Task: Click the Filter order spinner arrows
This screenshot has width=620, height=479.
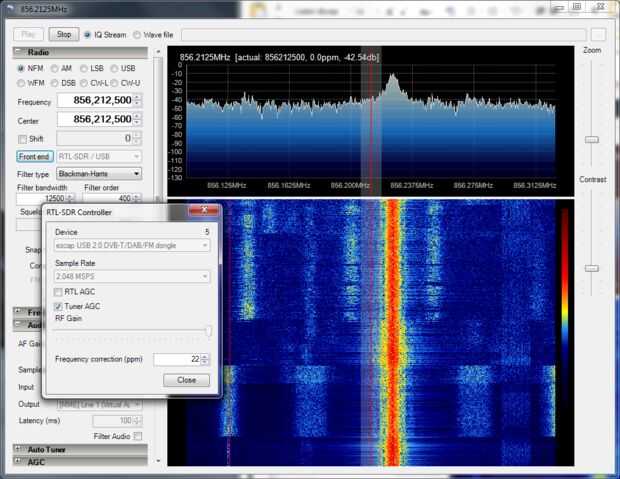Action: (137, 199)
